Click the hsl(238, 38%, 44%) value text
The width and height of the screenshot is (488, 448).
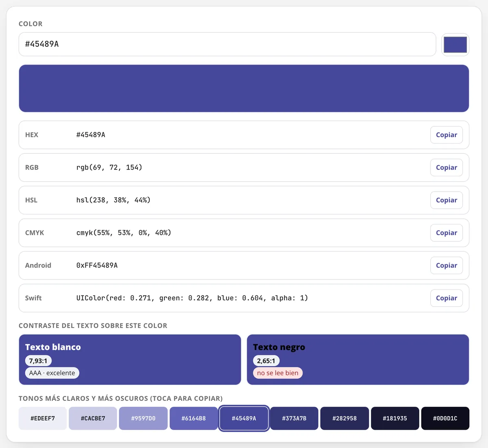[x=113, y=200]
